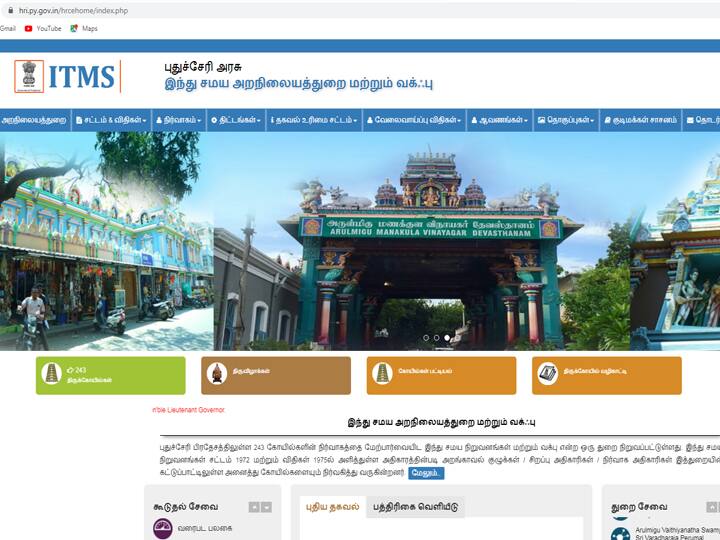Viewport: 720px width, 540px height.
Task: Open the வரைபட பலகை dashboard link
Action: [205, 528]
